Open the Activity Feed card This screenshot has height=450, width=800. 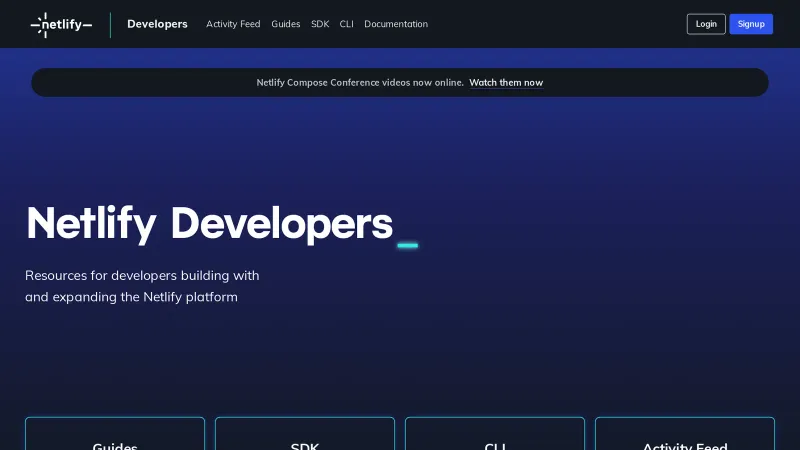point(685,435)
